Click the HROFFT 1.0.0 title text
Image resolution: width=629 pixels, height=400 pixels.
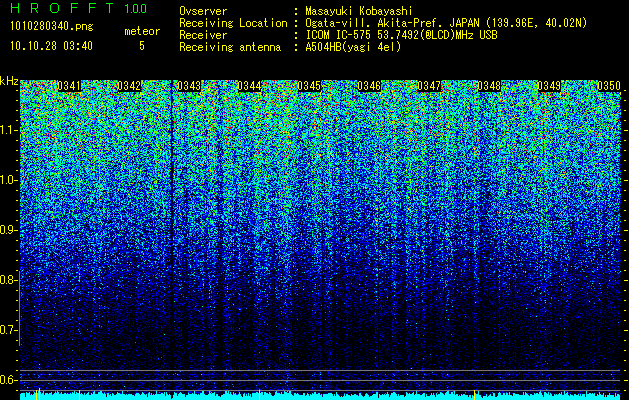click(79, 8)
